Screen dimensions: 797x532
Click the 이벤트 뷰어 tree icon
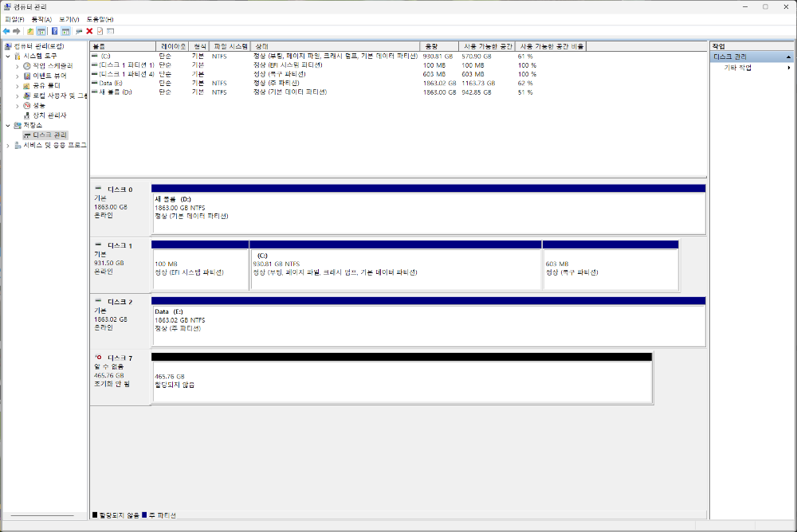pos(27,76)
